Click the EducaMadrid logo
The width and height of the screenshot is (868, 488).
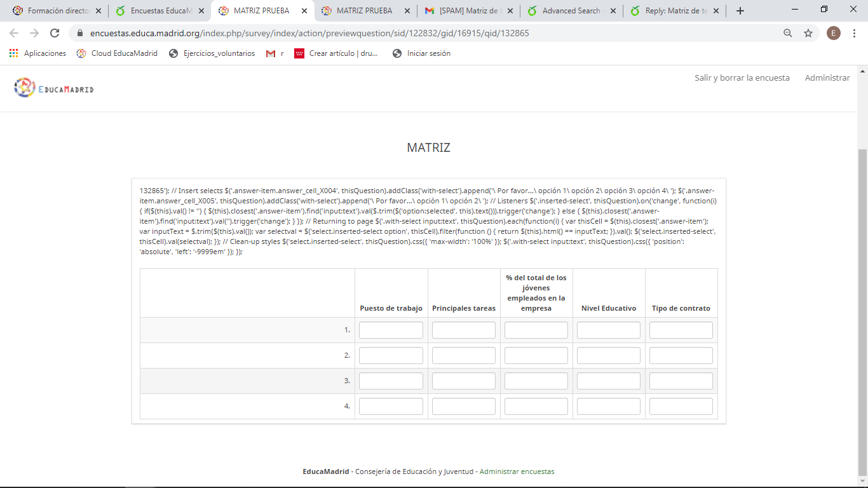[x=54, y=88]
